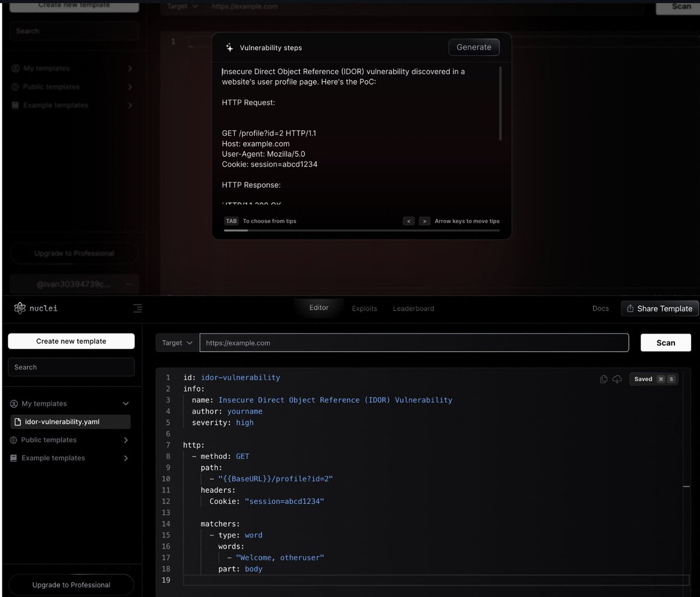Click the nuclei atom logo
This screenshot has height=597, width=700.
(x=20, y=308)
